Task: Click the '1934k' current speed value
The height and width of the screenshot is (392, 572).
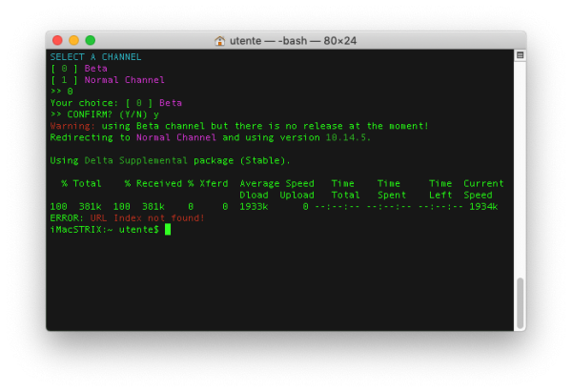Action: [x=483, y=207]
